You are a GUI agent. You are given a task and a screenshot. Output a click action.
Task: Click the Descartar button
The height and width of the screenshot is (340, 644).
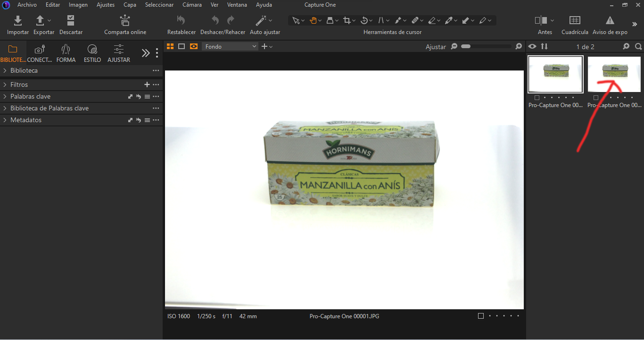point(71,25)
